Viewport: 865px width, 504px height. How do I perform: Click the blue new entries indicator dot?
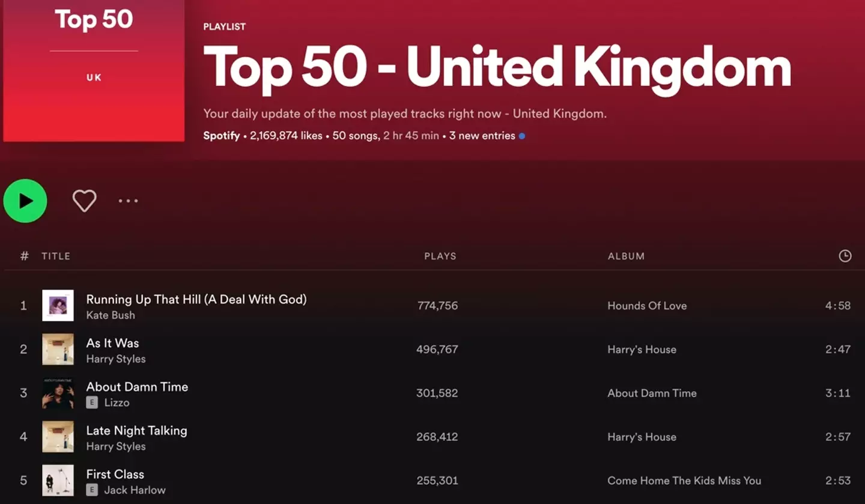coord(521,136)
